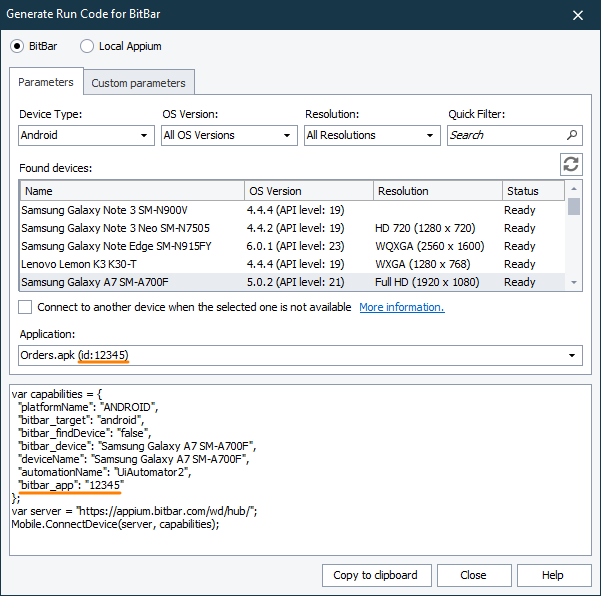Viewport: 601px width, 596px height.
Task: Switch to the Parameters tab
Action: pos(46,82)
